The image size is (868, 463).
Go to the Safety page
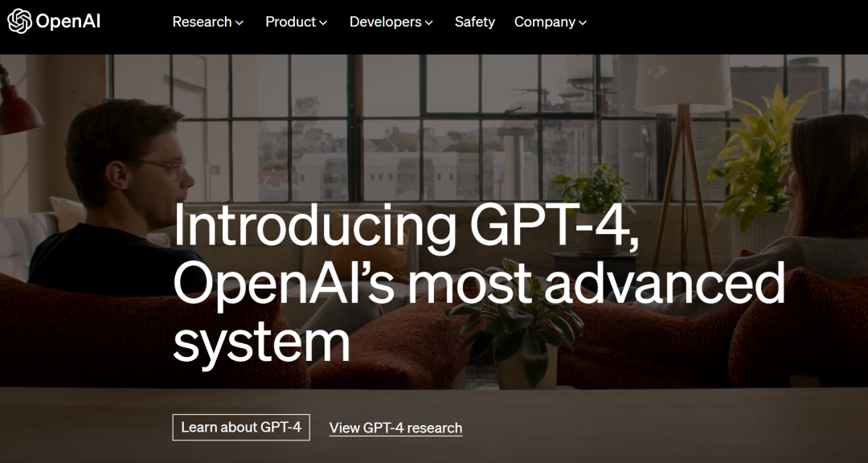(x=475, y=23)
